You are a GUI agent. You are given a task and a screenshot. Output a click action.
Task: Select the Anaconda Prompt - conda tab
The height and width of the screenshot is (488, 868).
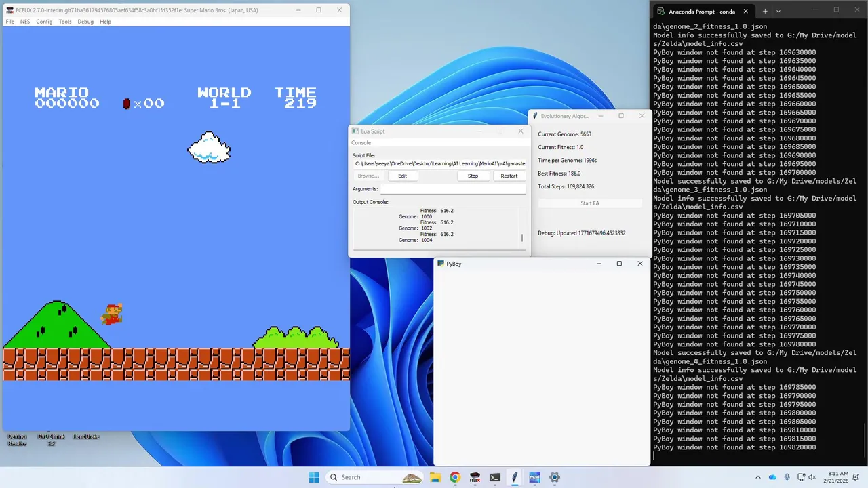(703, 11)
